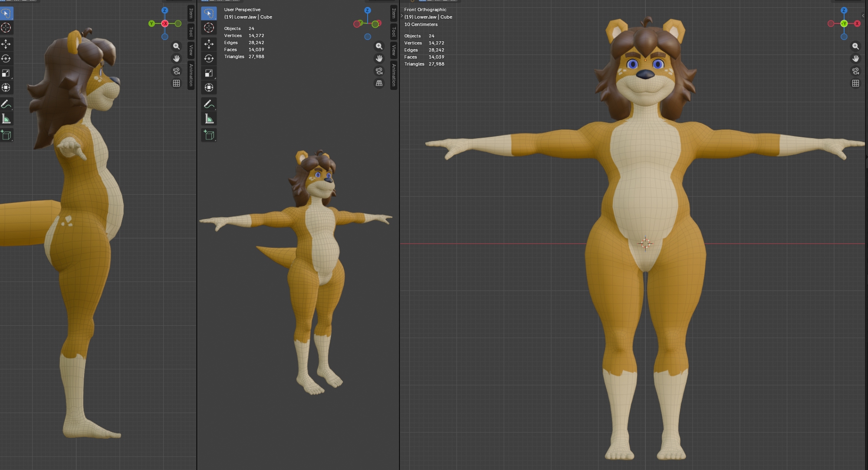Activate Annotate pencil tool in middle viewport
868x470 pixels.
click(209, 104)
